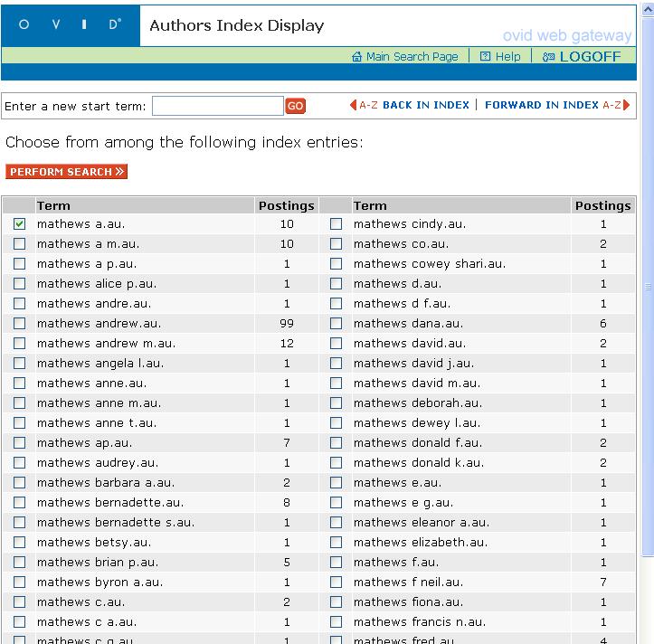The width and height of the screenshot is (654, 644).
Task: Click the left Postings column header
Action: click(287, 205)
